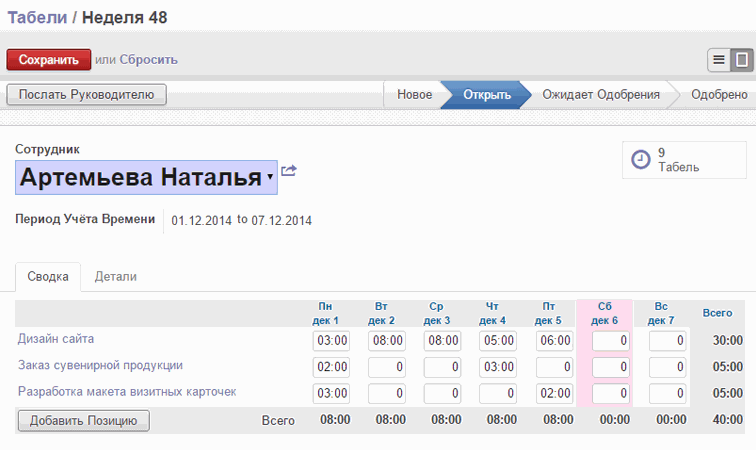The width and height of the screenshot is (756, 450).
Task: Edit Заказ сувенирной продукции Thursday field
Action: pyautogui.click(x=498, y=367)
